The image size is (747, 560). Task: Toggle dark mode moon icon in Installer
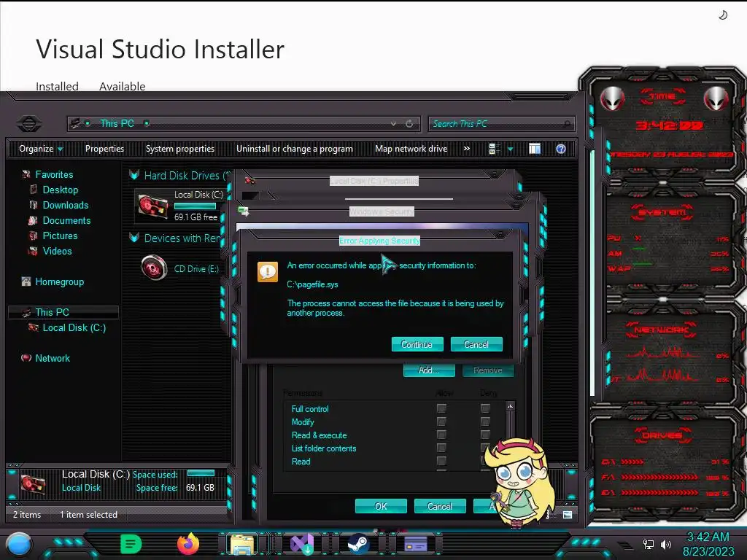tap(723, 15)
